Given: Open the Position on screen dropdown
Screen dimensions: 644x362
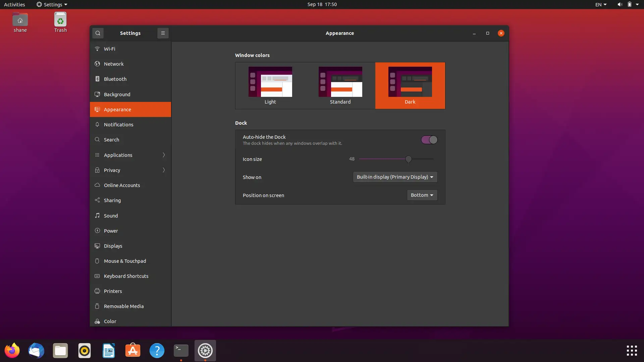Looking at the screenshot, I should [422, 195].
